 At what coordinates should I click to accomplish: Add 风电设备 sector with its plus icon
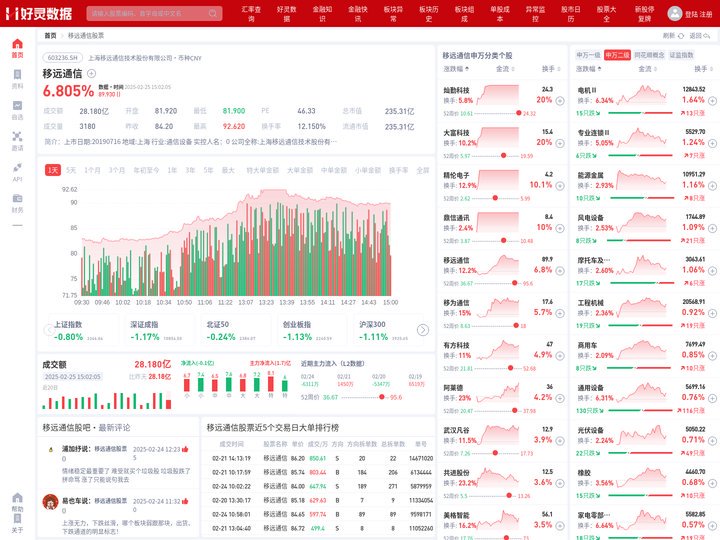tap(712, 228)
